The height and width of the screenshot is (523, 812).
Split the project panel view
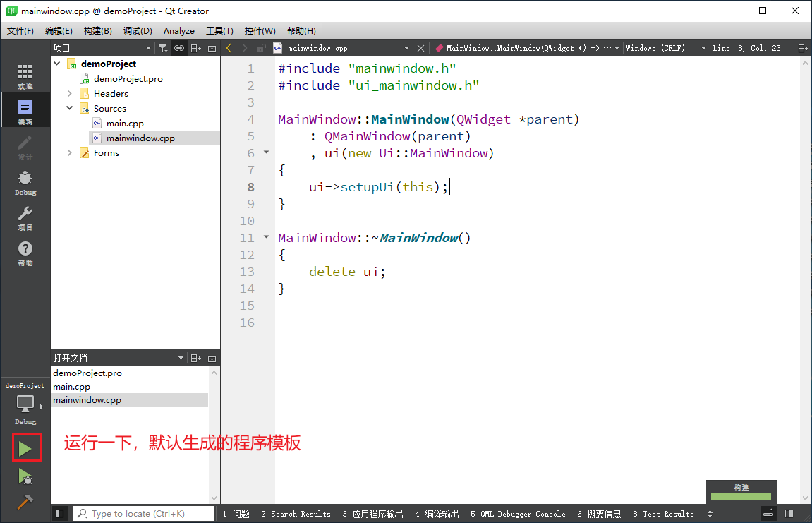pos(195,48)
